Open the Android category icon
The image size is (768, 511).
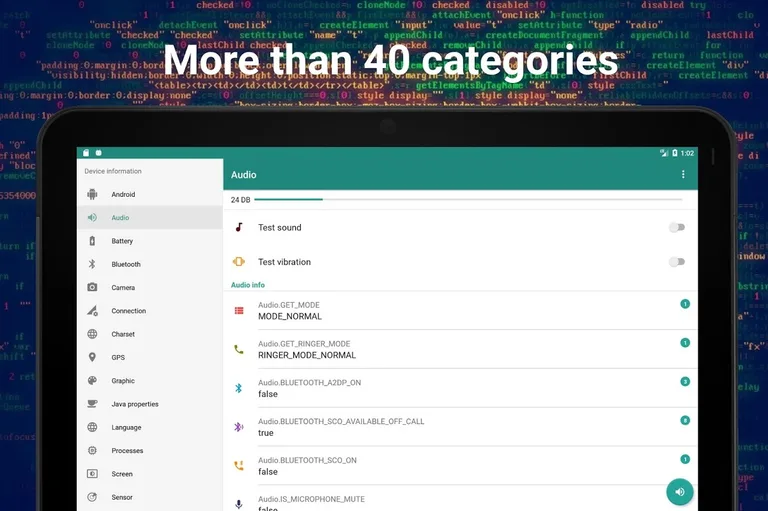[92, 194]
